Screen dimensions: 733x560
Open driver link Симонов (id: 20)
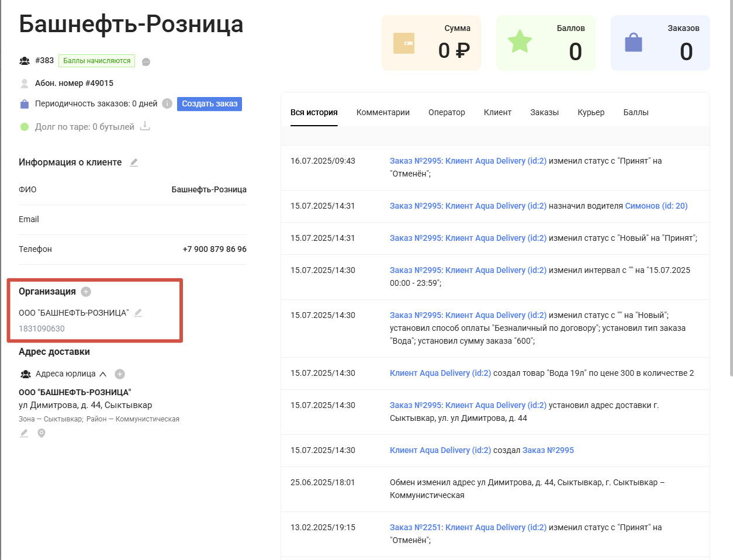[656, 206]
